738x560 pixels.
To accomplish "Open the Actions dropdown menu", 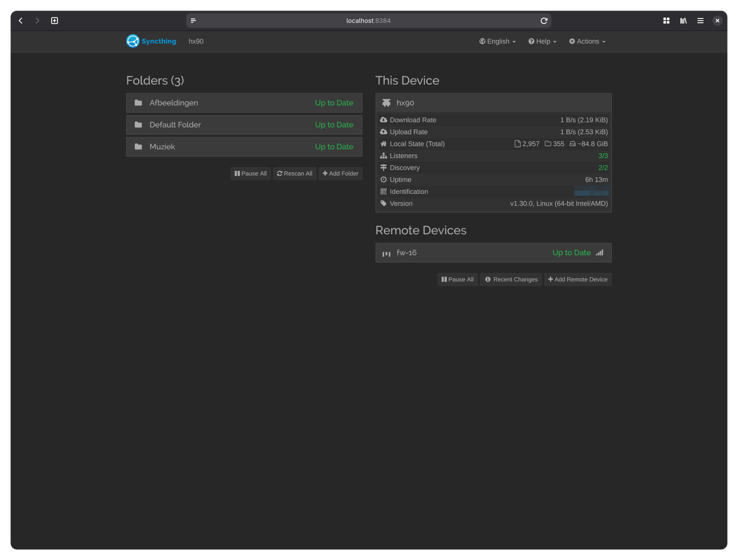I will (x=587, y=41).
